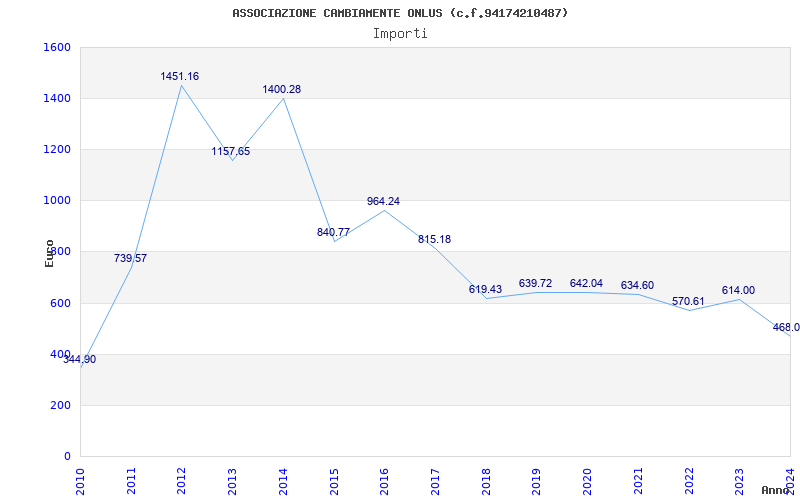Click the 1000 y-axis tick label
Screen dimensions: 800x500
pyautogui.click(x=57, y=201)
